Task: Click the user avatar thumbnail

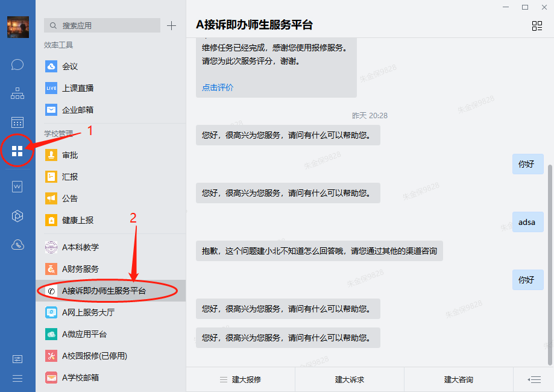Action: click(17, 27)
